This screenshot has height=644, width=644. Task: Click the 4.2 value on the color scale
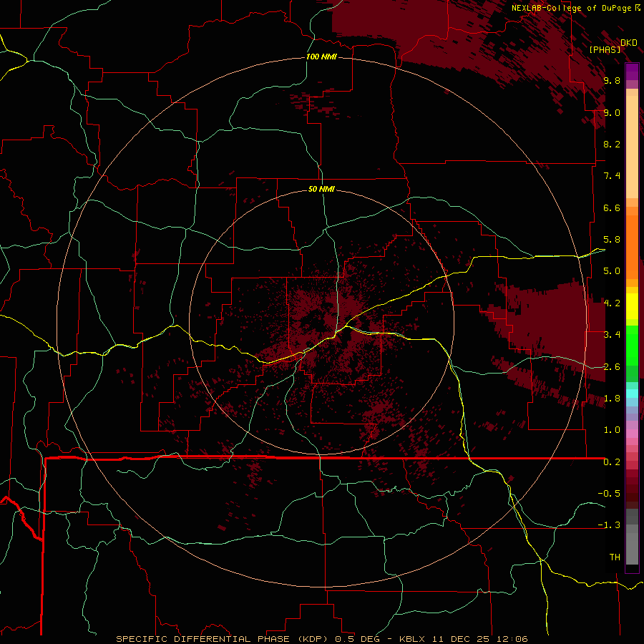612,303
